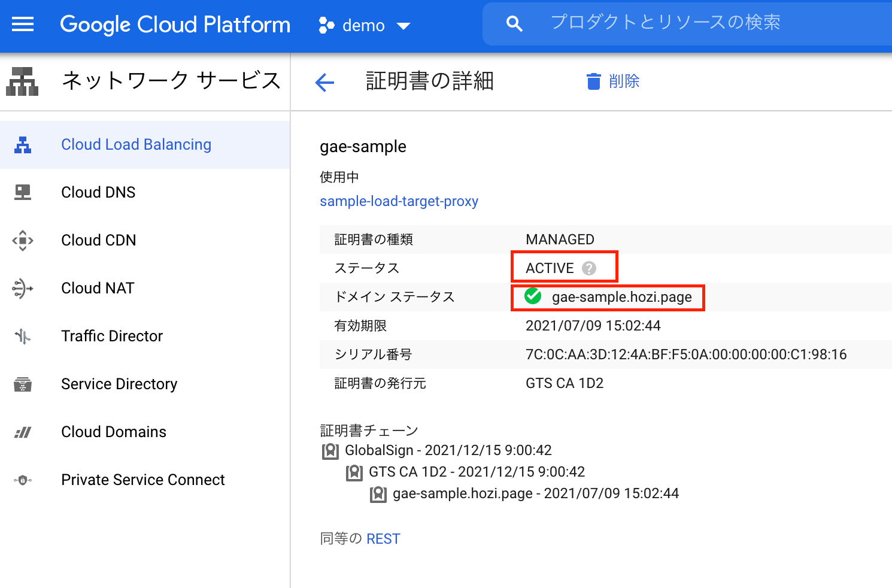Image resolution: width=892 pixels, height=588 pixels.
Task: Open Cloud Domains menu item
Action: (x=145, y=432)
